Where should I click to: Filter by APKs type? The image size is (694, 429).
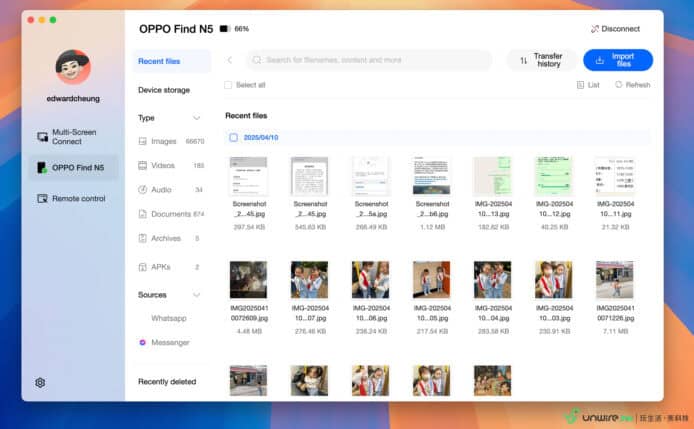pos(171,267)
